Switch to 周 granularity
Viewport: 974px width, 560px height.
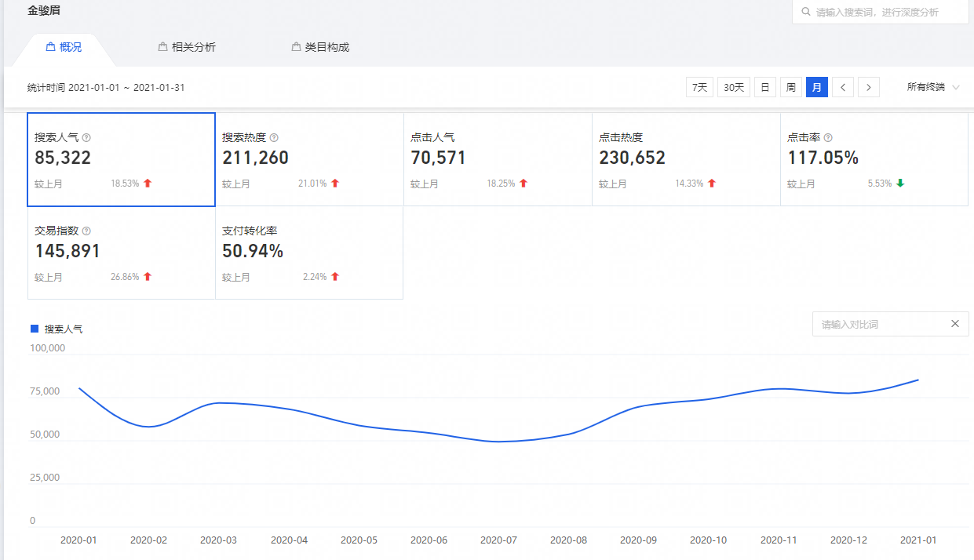[x=791, y=87]
